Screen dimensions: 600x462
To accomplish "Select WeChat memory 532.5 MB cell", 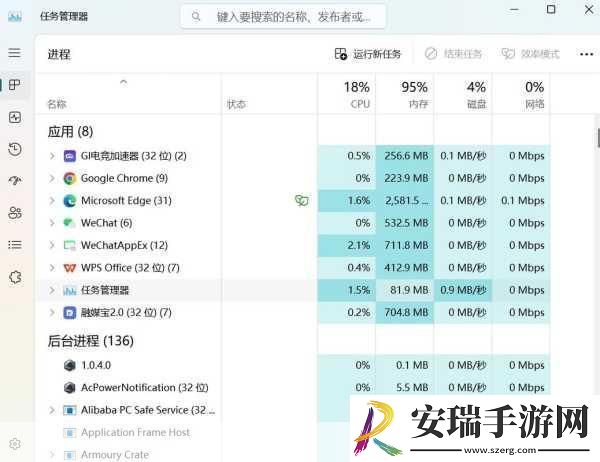I will click(406, 223).
